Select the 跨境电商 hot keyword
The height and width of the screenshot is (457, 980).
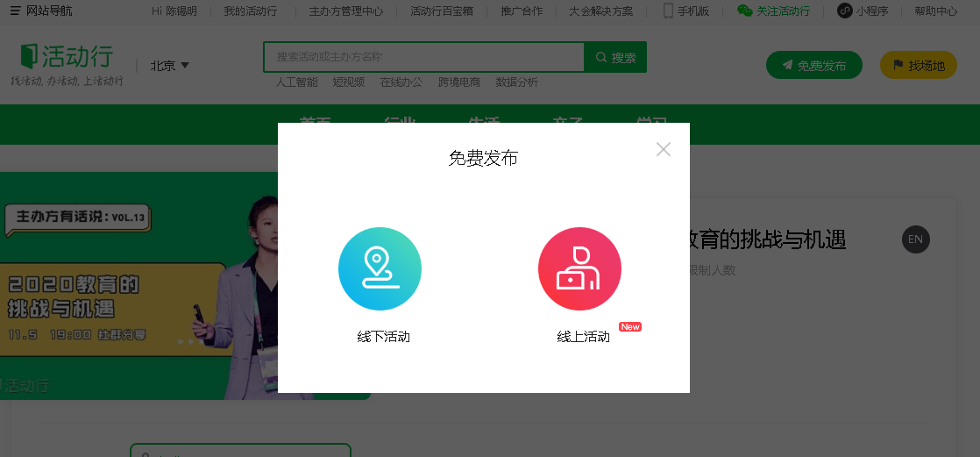pyautogui.click(x=458, y=82)
